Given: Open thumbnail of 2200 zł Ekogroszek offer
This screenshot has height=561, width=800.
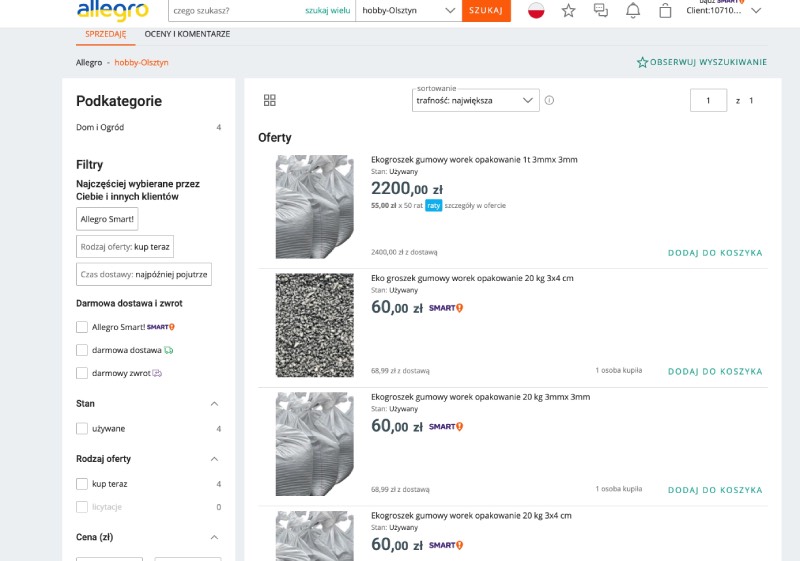Looking at the screenshot, I should click(x=315, y=207).
